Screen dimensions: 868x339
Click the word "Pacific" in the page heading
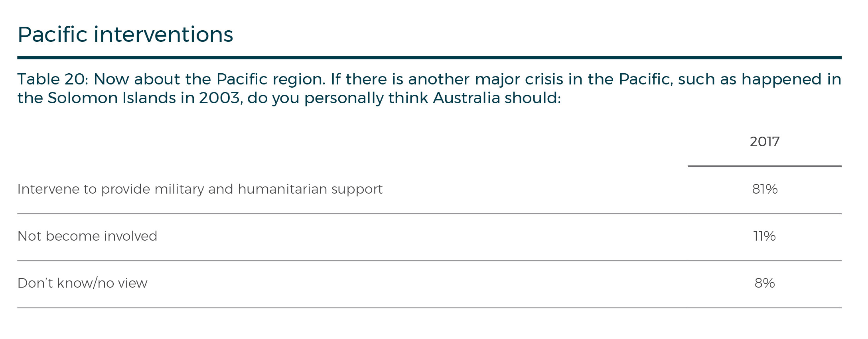tap(52, 35)
